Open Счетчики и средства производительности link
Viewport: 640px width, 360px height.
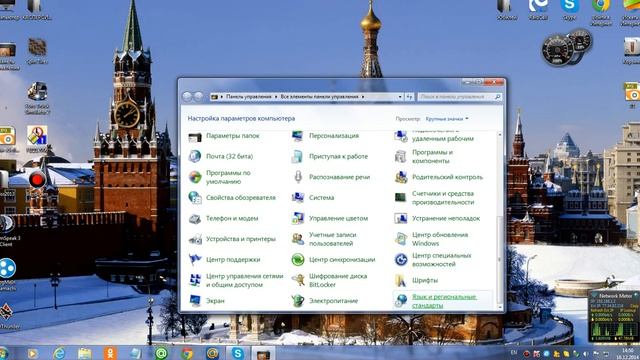pos(443,198)
